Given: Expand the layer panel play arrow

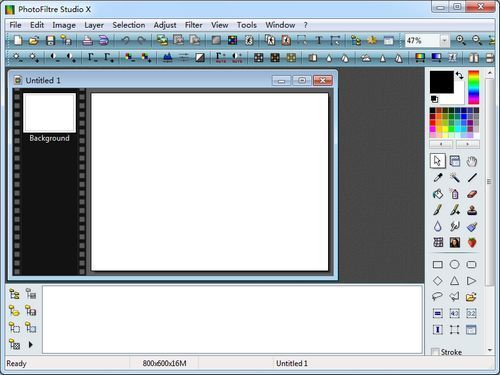Looking at the screenshot, I should tap(31, 344).
